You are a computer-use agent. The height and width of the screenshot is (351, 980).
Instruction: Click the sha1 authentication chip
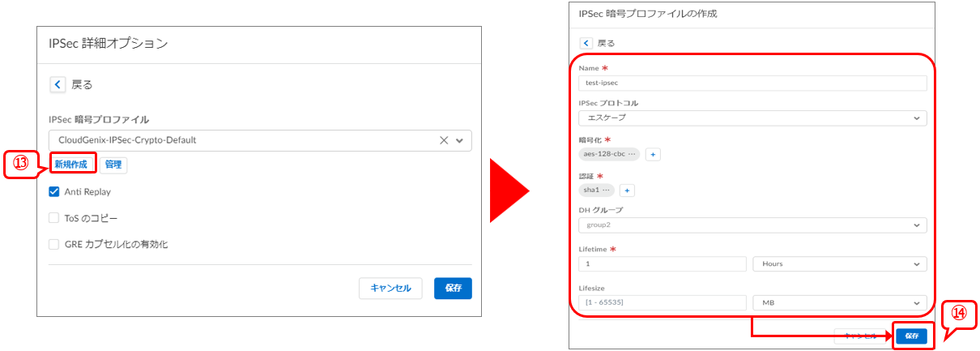596,190
